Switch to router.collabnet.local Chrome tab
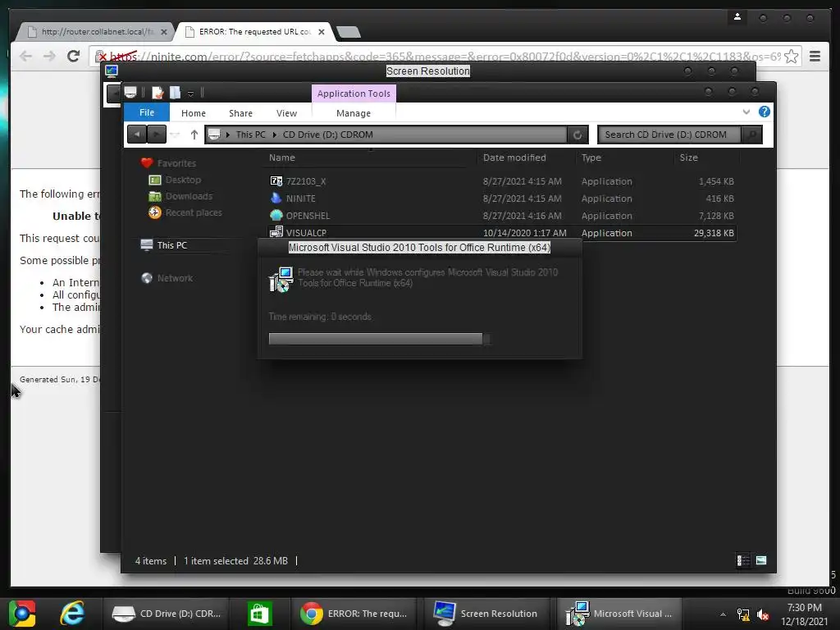The image size is (840, 630). click(x=95, y=32)
